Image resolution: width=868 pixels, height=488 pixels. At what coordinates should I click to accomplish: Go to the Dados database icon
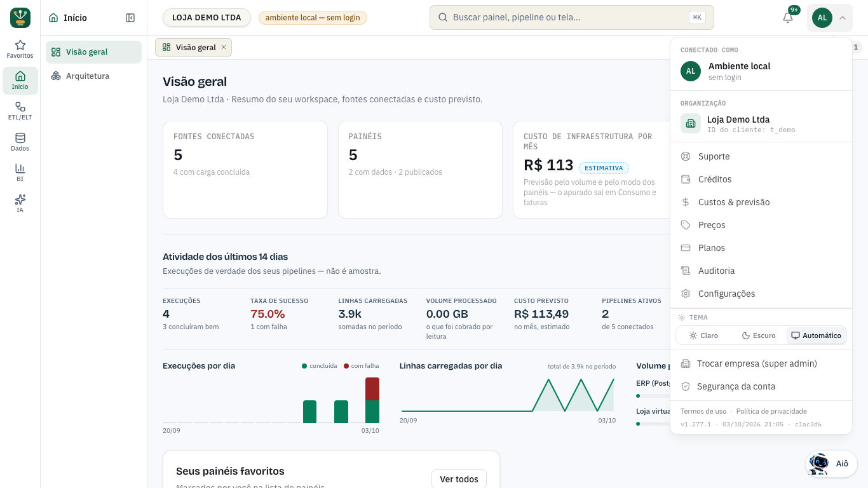(20, 142)
